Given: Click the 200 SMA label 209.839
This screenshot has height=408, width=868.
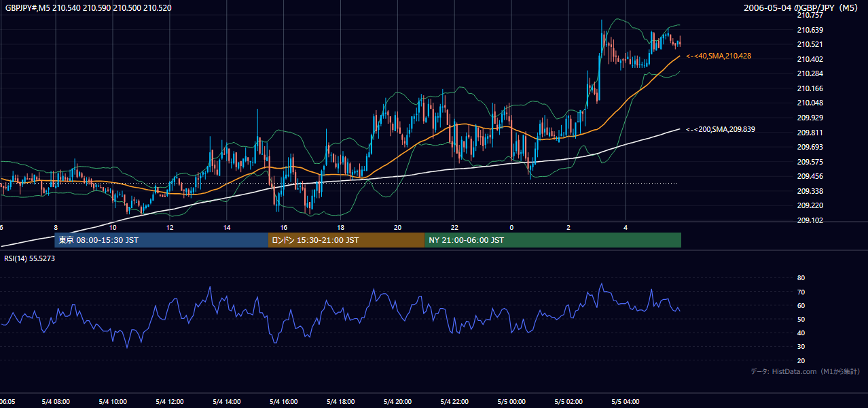Looking at the screenshot, I should (x=721, y=129).
